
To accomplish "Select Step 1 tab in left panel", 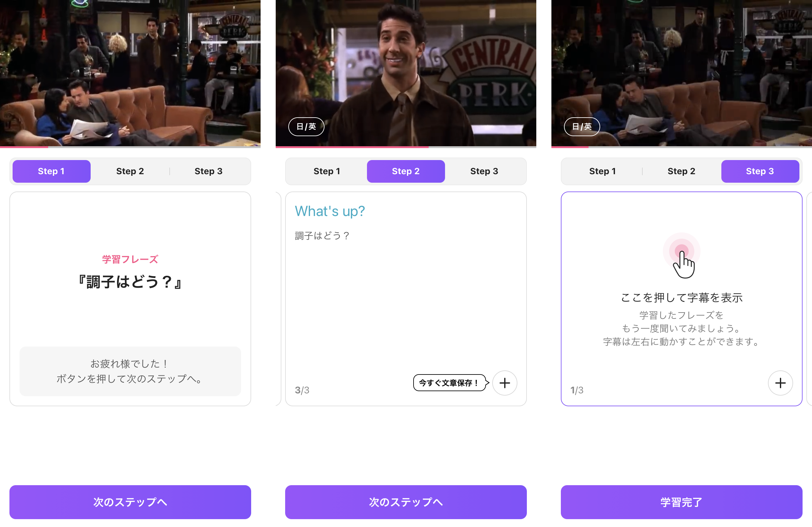I will click(x=51, y=171).
